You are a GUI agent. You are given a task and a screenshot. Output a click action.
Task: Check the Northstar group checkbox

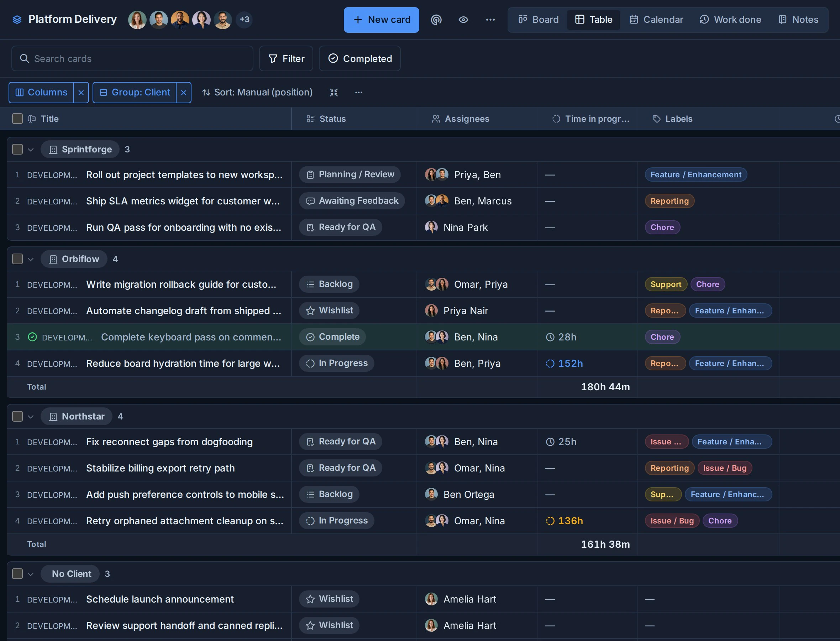coord(17,416)
